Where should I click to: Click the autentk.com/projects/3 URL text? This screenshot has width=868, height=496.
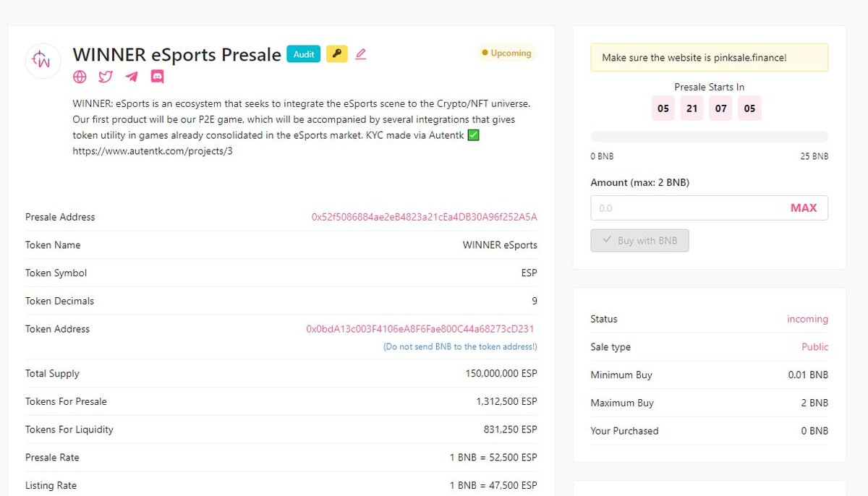(x=153, y=151)
